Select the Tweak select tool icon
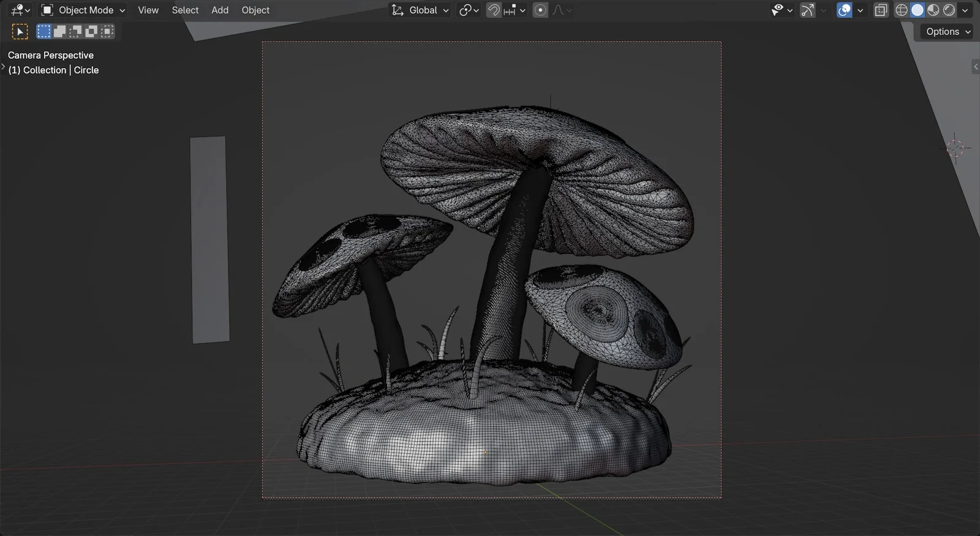The width and height of the screenshot is (980, 536). (x=20, y=31)
